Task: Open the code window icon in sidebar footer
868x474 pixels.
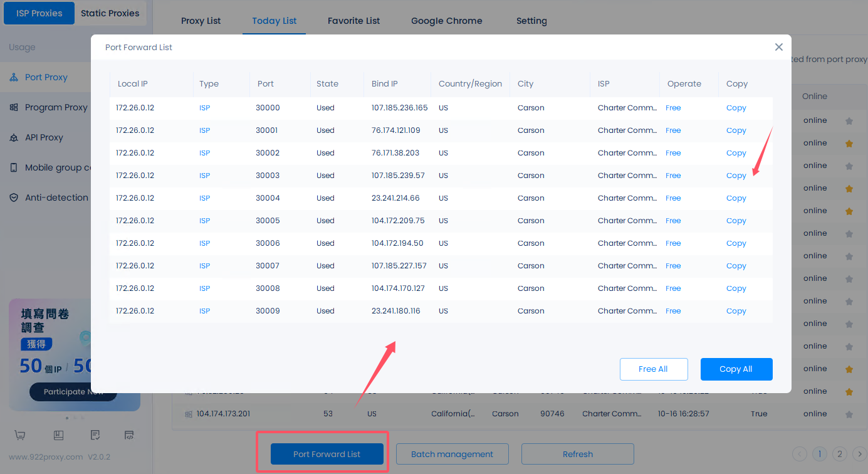Action: pyautogui.click(x=129, y=435)
